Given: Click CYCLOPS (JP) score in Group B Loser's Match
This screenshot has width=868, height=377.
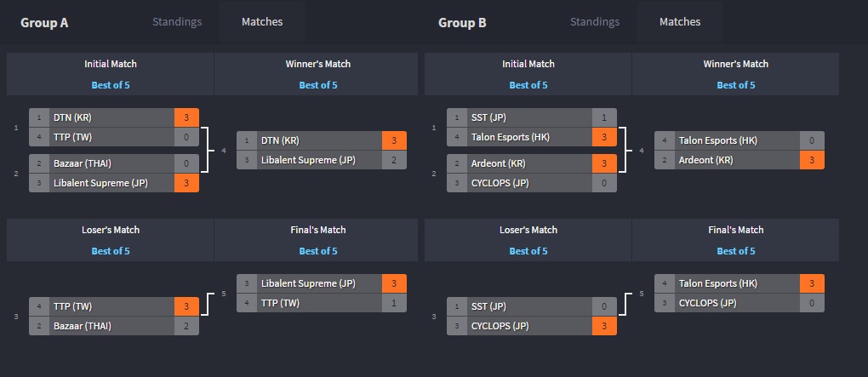Looking at the screenshot, I should coord(604,326).
